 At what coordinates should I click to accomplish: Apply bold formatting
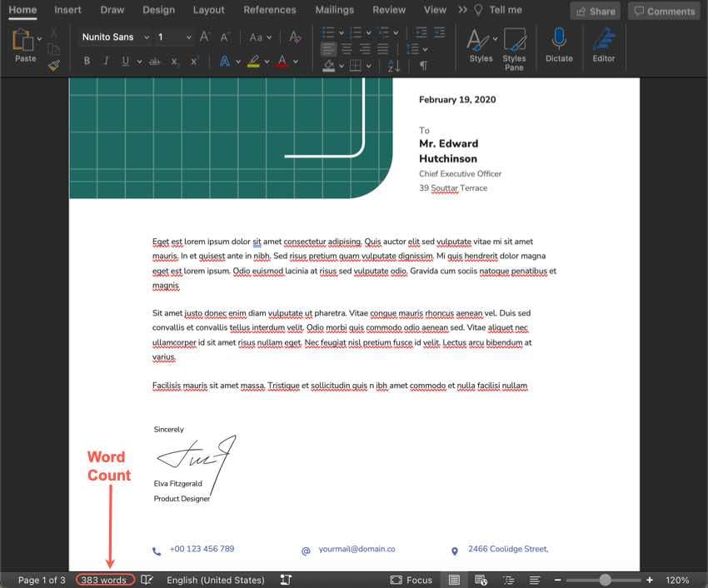click(87, 61)
